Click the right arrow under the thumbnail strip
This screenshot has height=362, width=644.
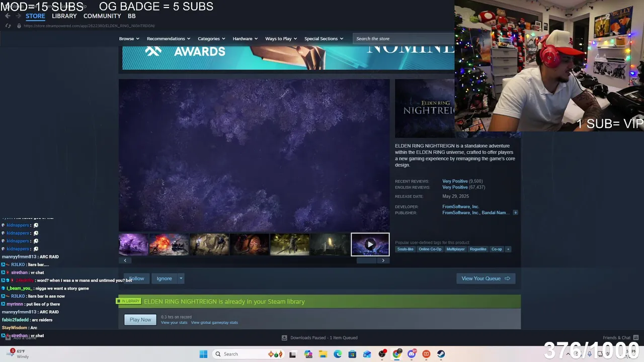click(383, 260)
